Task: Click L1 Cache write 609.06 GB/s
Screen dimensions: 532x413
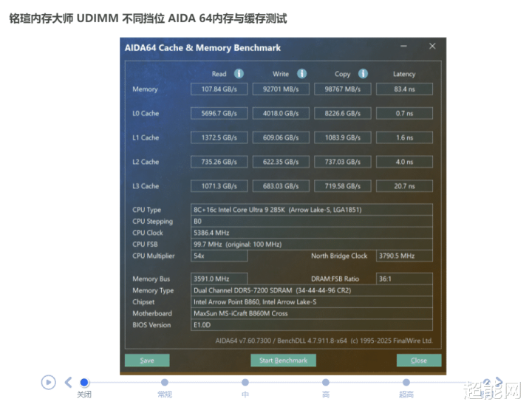Action: pyautogui.click(x=281, y=137)
